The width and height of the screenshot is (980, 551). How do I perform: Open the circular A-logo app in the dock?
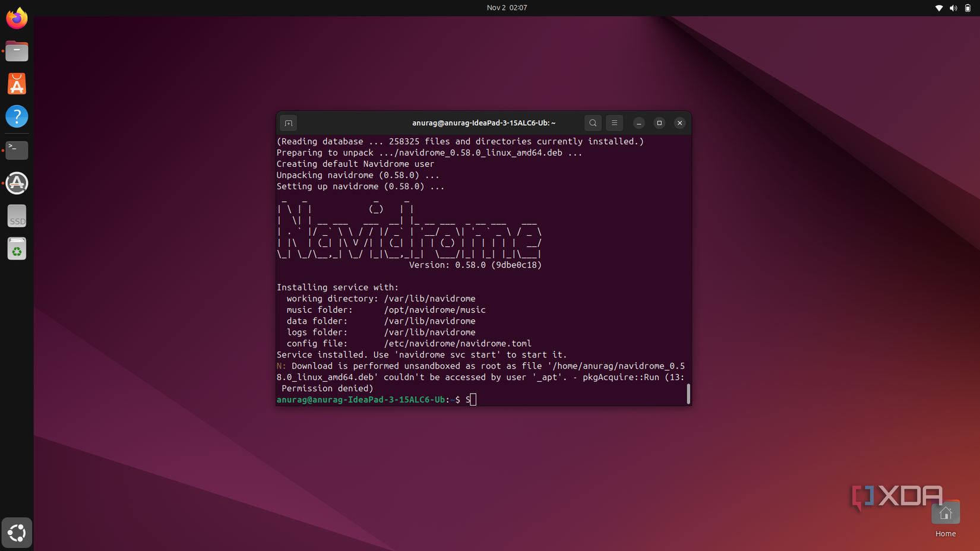(17, 183)
